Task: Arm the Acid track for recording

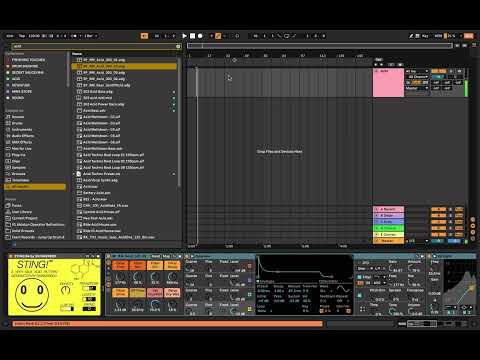Action: tap(460, 71)
